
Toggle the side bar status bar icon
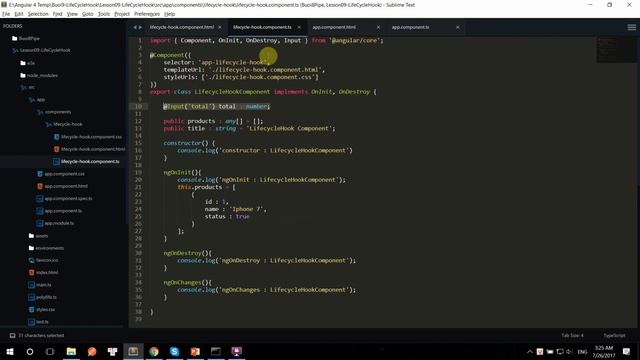click(x=12, y=336)
